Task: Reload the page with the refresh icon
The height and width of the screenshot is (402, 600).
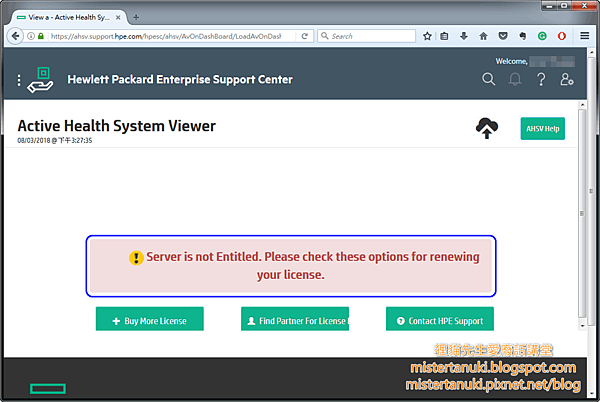Action: (305, 36)
